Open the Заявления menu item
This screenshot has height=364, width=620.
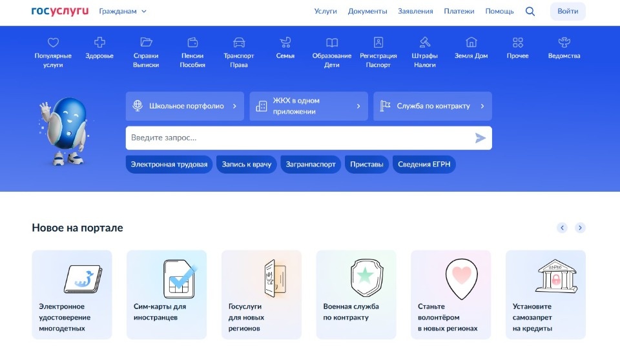click(x=415, y=12)
